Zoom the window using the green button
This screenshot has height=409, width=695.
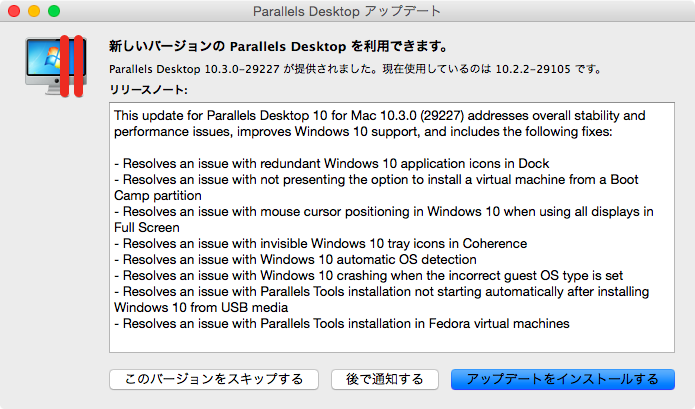(54, 11)
